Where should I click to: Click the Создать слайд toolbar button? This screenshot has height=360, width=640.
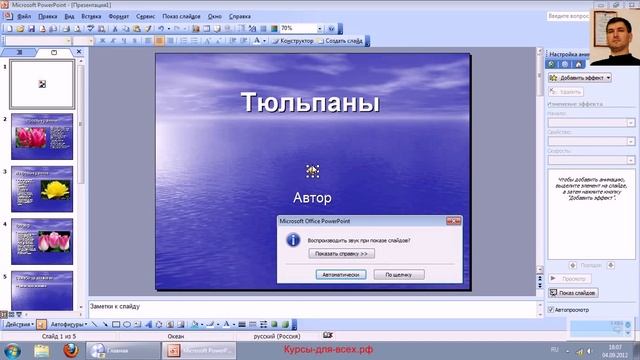[x=340, y=41]
